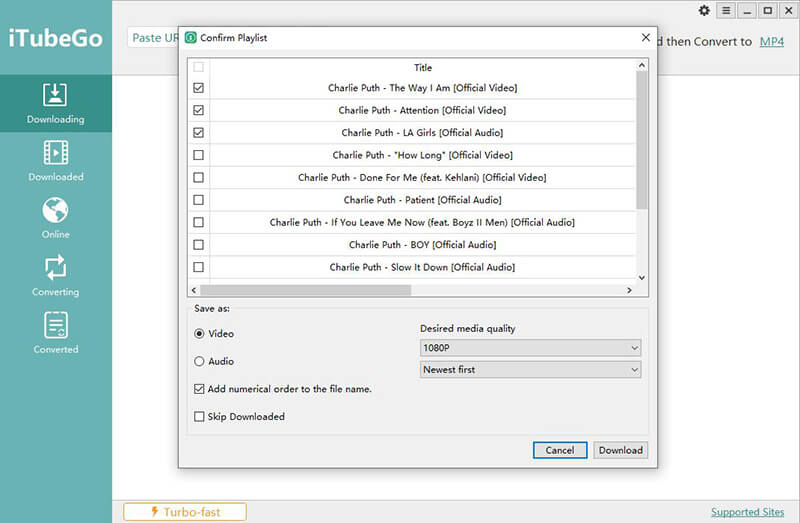800x523 pixels.
Task: Select the Video radio button
Action: [199, 334]
